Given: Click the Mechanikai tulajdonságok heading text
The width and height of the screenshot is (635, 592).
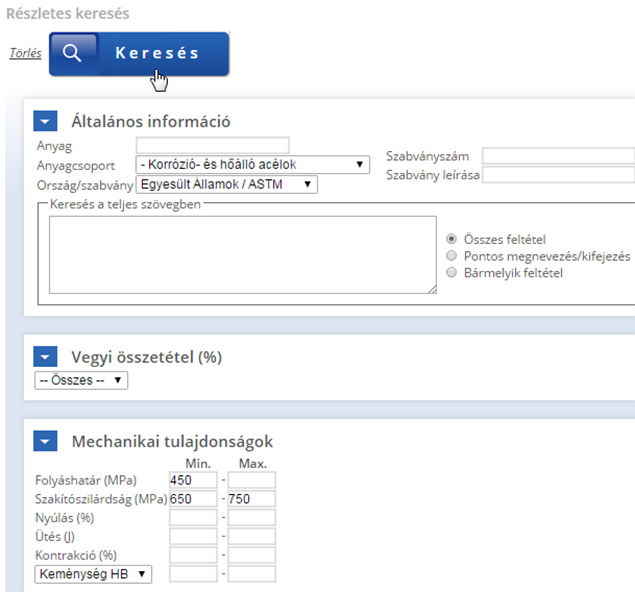Looking at the screenshot, I should tap(172, 441).
